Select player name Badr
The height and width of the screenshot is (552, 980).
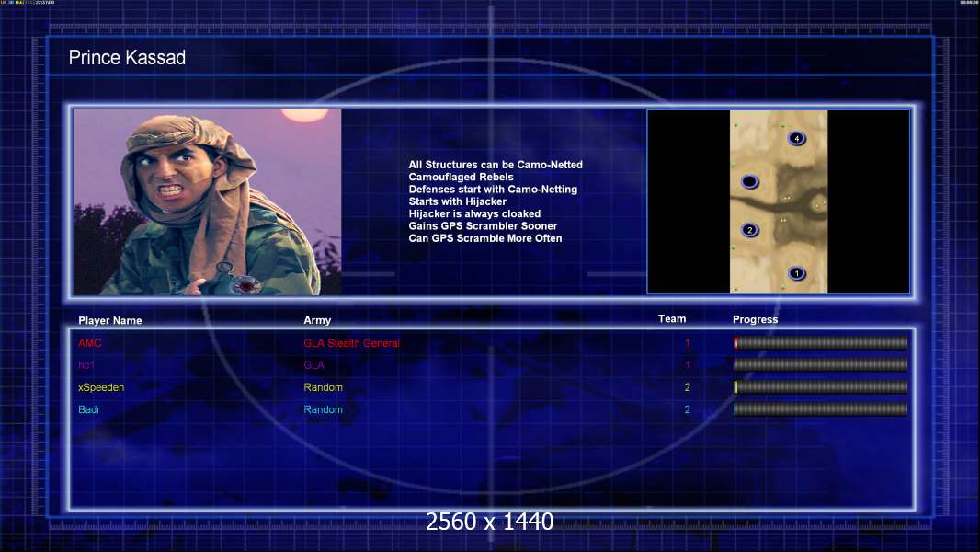pyautogui.click(x=89, y=409)
